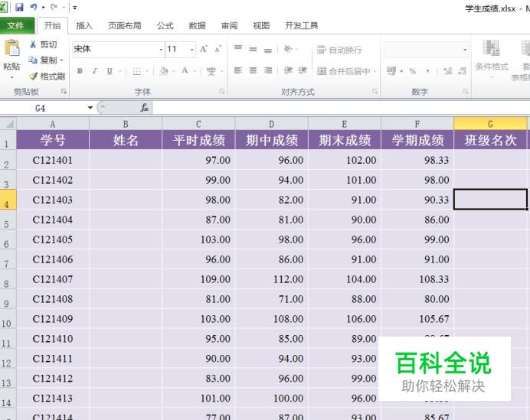Viewport: 530px width, 420px height.
Task: Click increase decimal icon
Action: click(447, 71)
